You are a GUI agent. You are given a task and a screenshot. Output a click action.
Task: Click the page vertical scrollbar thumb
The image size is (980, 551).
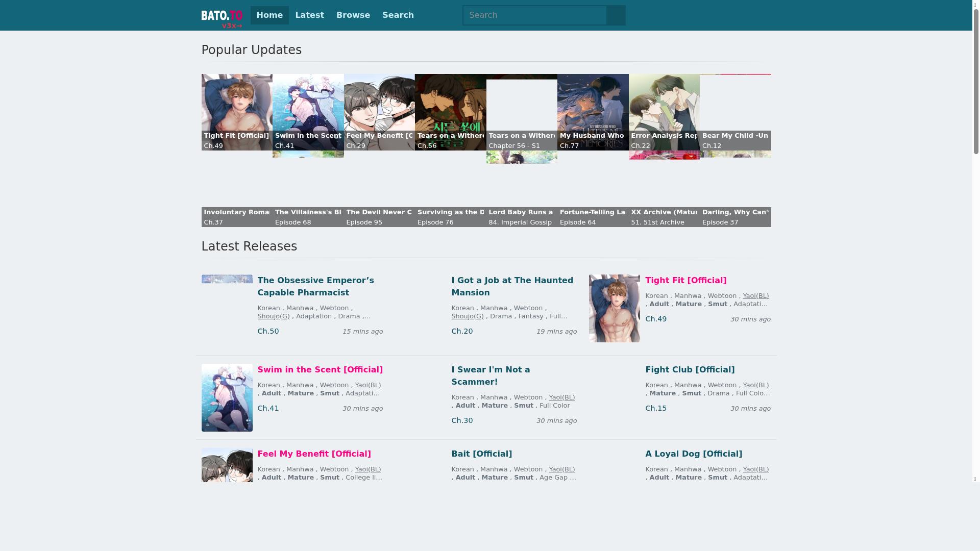pos(976,82)
